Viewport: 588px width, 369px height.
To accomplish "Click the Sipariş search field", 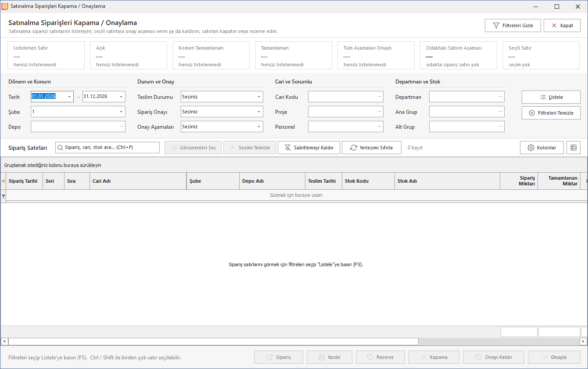I will click(108, 148).
